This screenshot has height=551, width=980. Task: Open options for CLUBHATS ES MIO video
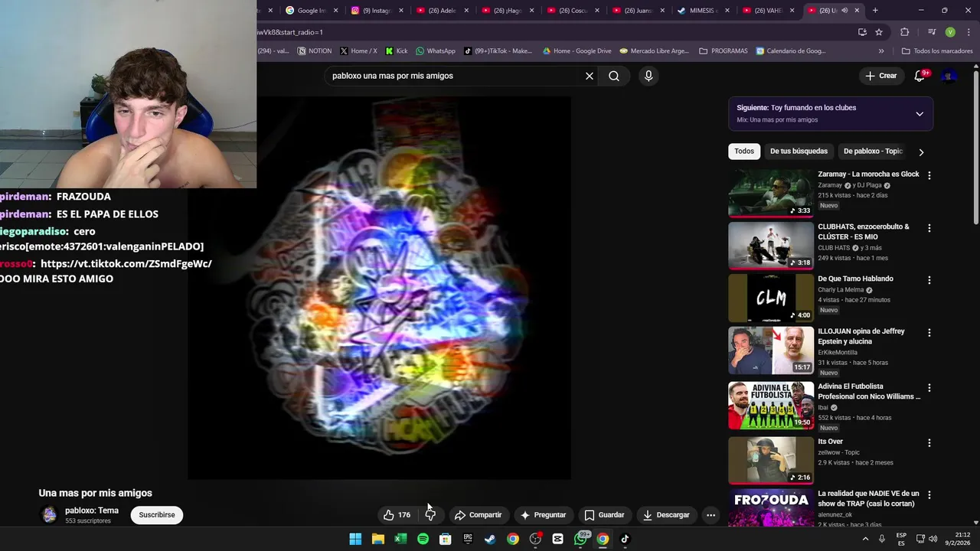click(x=929, y=228)
